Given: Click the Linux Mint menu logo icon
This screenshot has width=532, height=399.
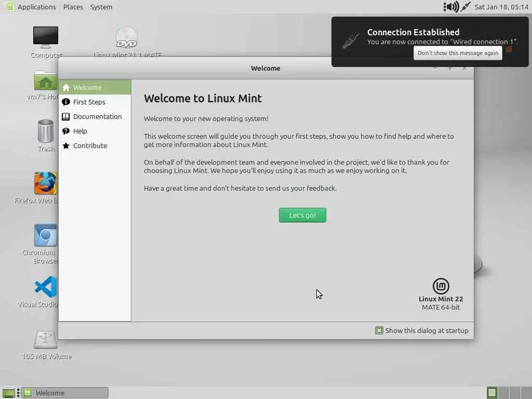Looking at the screenshot, I should (x=8, y=6).
